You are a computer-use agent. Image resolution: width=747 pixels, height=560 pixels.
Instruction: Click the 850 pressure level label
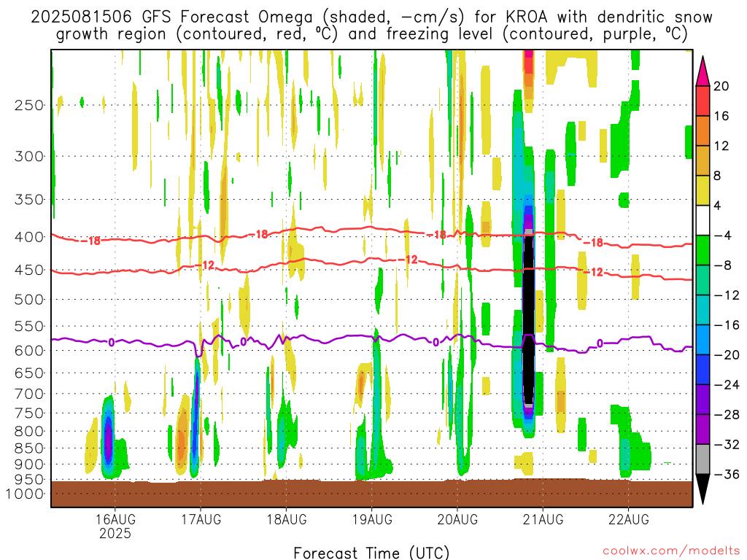coord(29,448)
